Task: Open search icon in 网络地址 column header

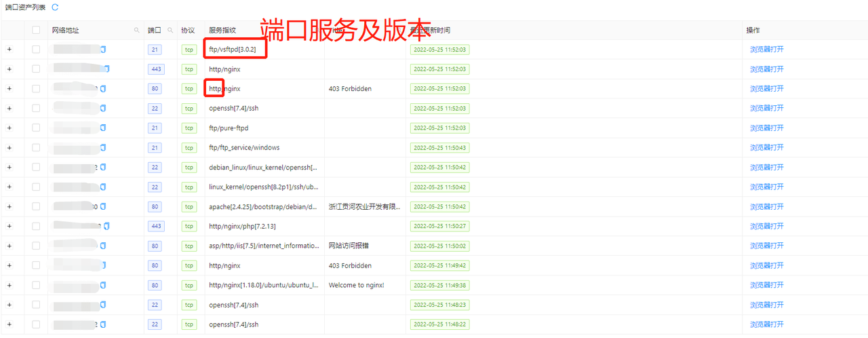Action: tap(136, 31)
